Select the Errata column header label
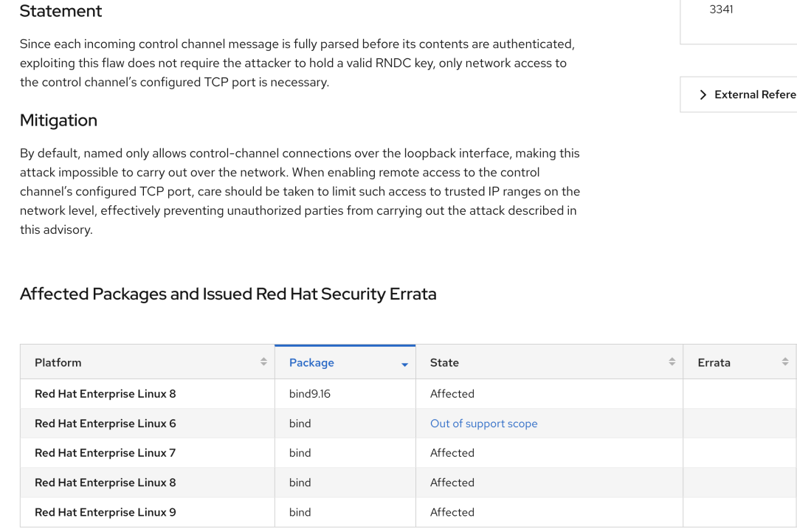 pos(714,363)
